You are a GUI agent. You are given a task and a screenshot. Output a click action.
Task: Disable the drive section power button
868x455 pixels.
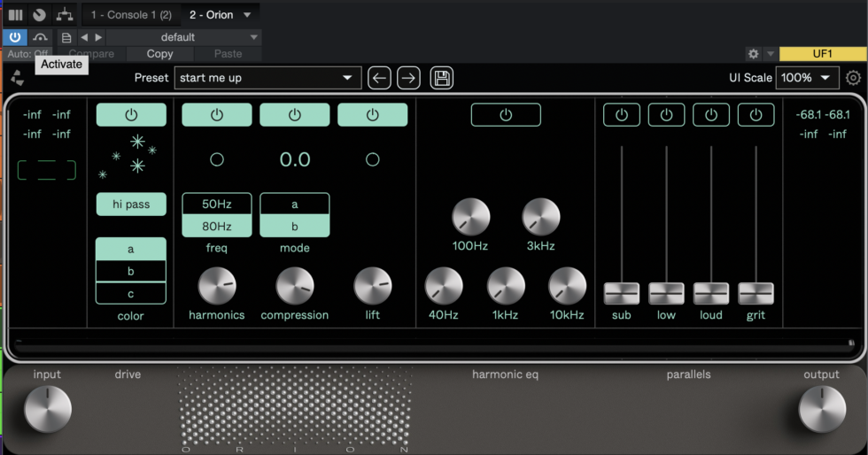click(x=131, y=114)
